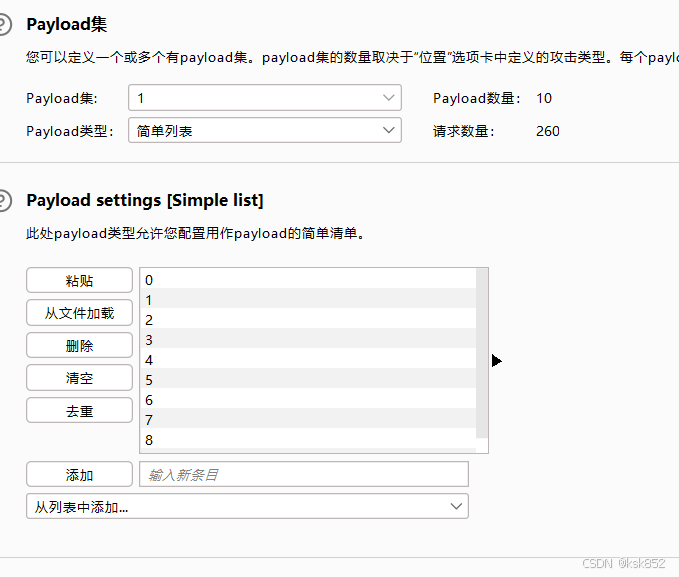Select payload entry 4 in list
The height and width of the screenshot is (577, 679).
pyautogui.click(x=308, y=358)
